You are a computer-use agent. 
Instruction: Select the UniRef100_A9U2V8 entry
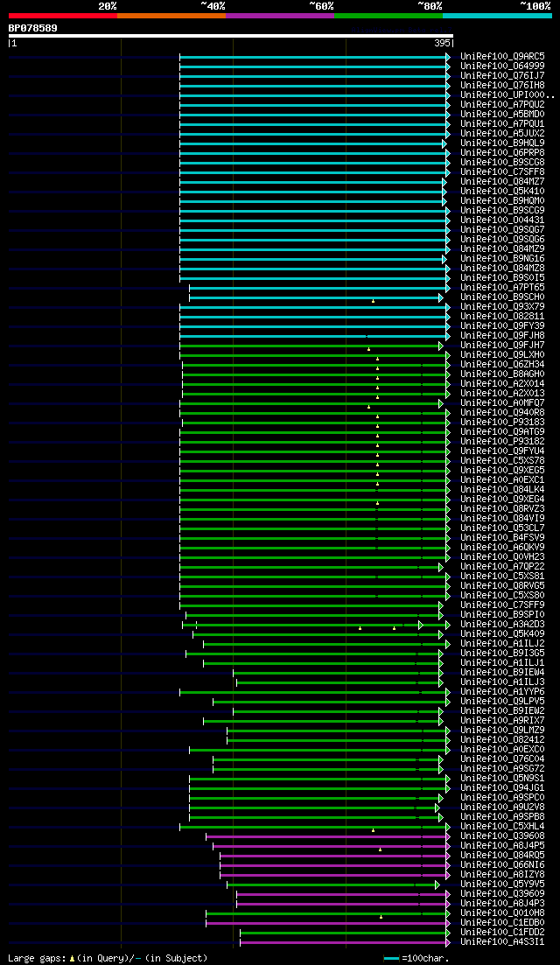(502, 807)
